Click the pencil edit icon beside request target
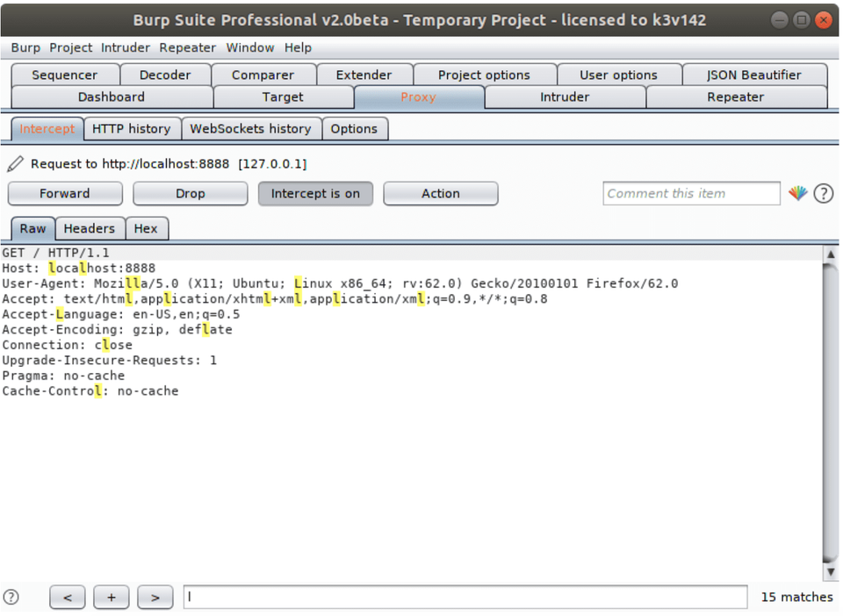843x616 pixels. (x=15, y=164)
